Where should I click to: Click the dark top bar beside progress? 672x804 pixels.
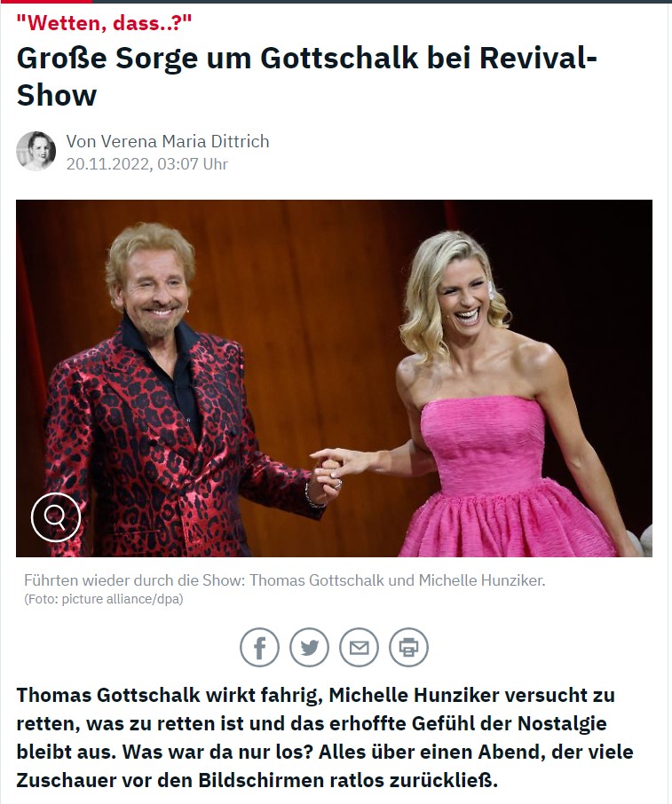click(383, 2)
